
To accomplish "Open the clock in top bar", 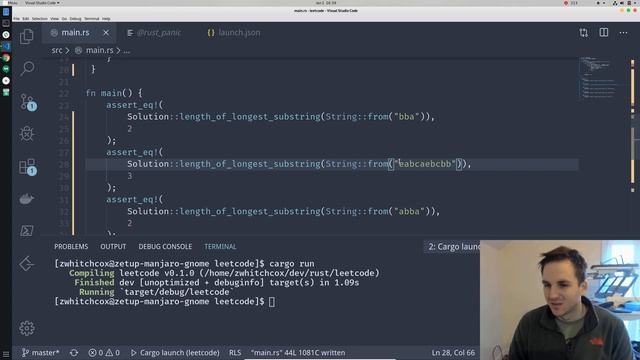I will point(326,3).
